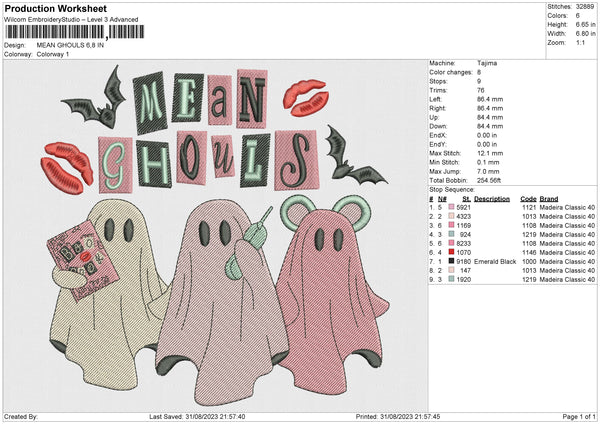Image resolution: width=600 pixels, height=424 pixels.
Task: Click the mint swatch beside stitch count 1920
Action: [x=452, y=279]
